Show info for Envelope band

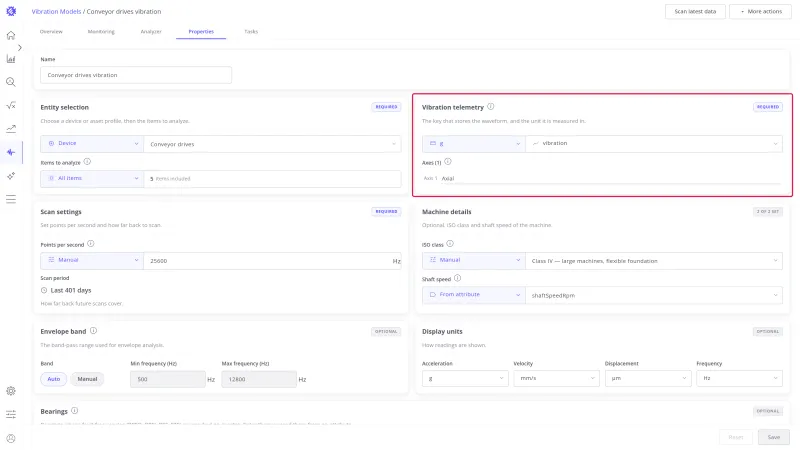(x=93, y=331)
